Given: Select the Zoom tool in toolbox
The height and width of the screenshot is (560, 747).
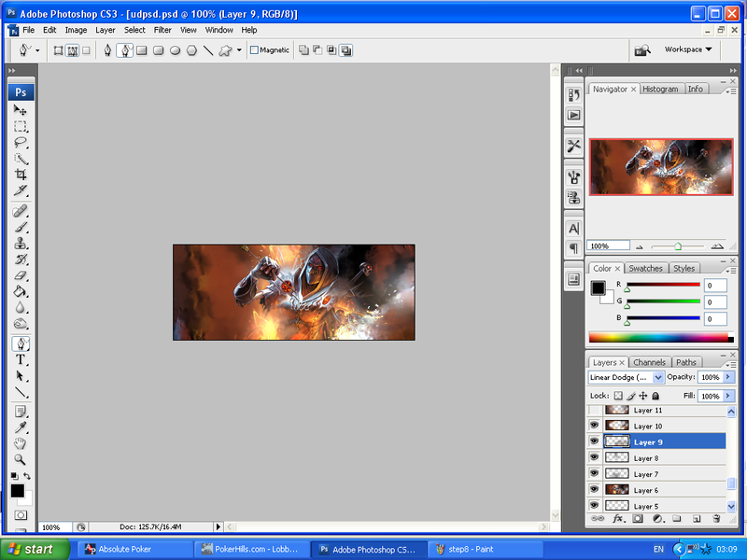Looking at the screenshot, I should [20, 459].
